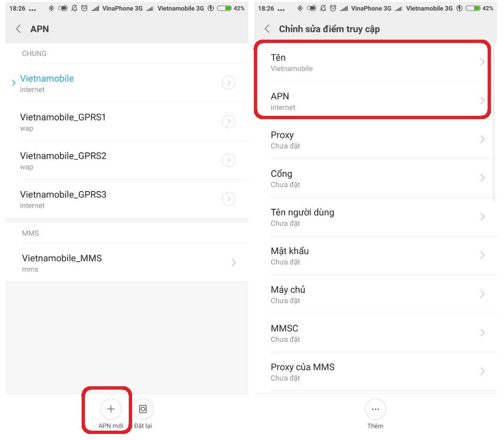This screenshot has height=440, width=504.
Task: Open the Proxy setting
Action: pyautogui.click(x=375, y=139)
